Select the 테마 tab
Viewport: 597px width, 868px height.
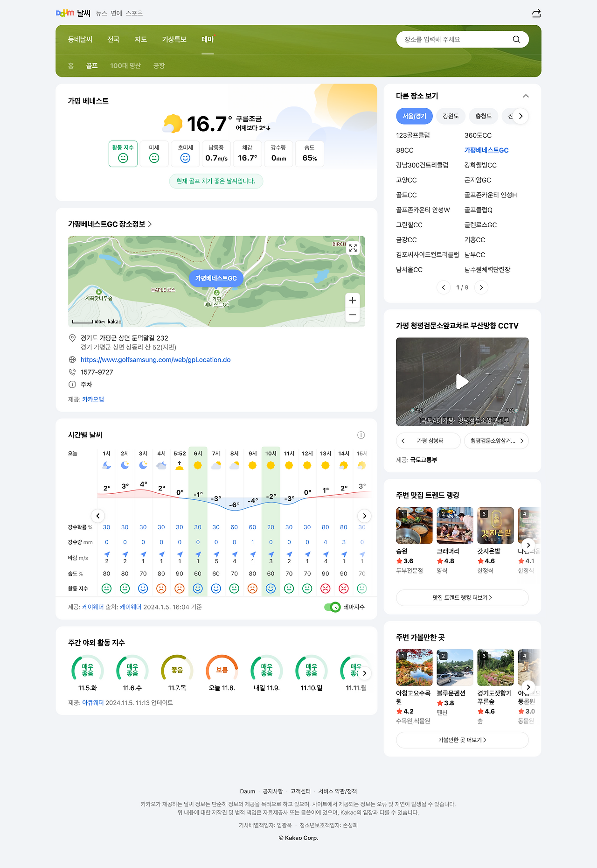[x=208, y=39]
